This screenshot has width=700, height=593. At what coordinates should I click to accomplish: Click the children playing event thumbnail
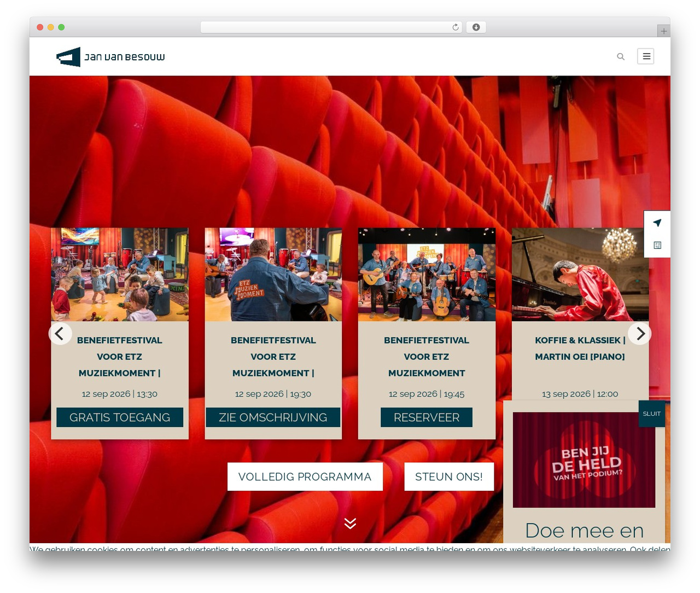coord(120,275)
